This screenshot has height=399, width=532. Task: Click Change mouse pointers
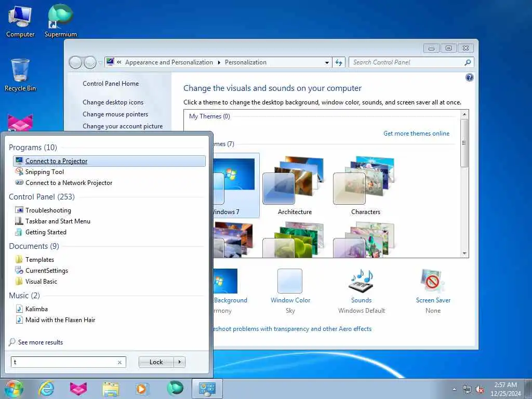coord(115,114)
